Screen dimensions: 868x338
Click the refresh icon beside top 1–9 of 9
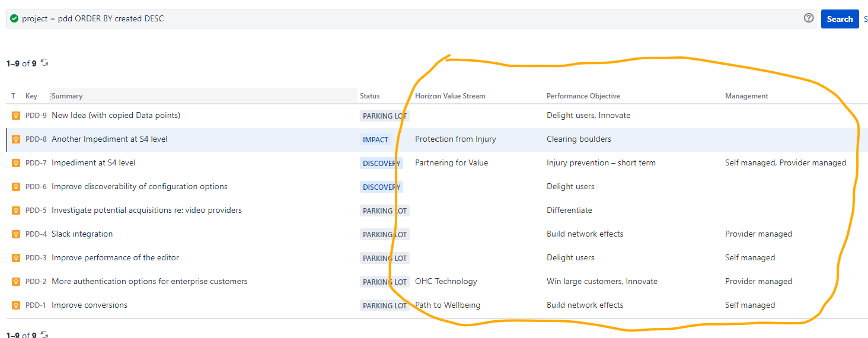point(44,63)
